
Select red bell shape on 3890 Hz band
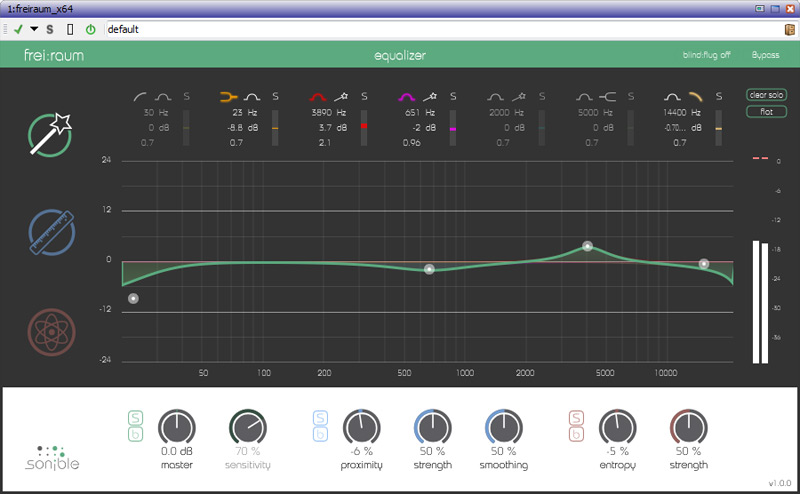[318, 96]
